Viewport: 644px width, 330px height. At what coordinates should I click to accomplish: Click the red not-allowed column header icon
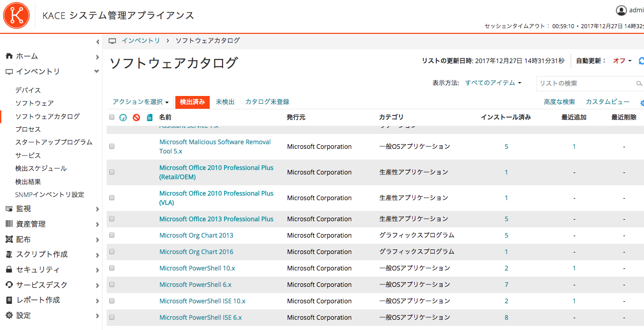pos(136,118)
